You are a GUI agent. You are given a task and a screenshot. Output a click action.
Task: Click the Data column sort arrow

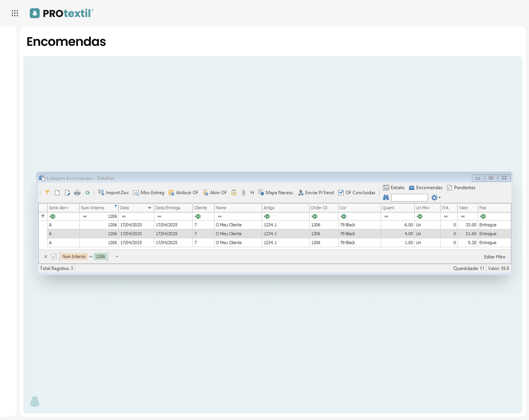tap(149, 208)
